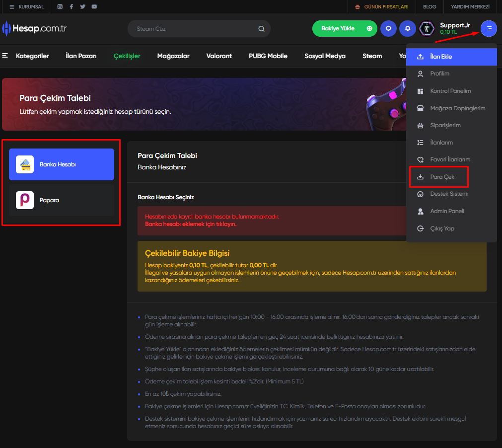Click the Papara logo icon

[x=25, y=200]
